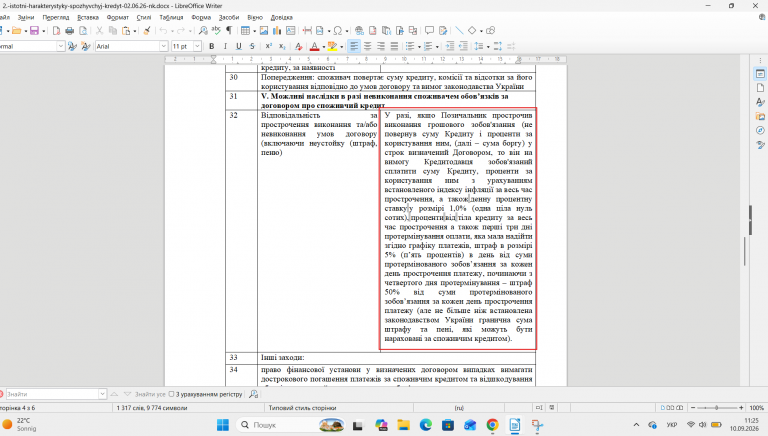Justify paragraph text

(x=394, y=46)
